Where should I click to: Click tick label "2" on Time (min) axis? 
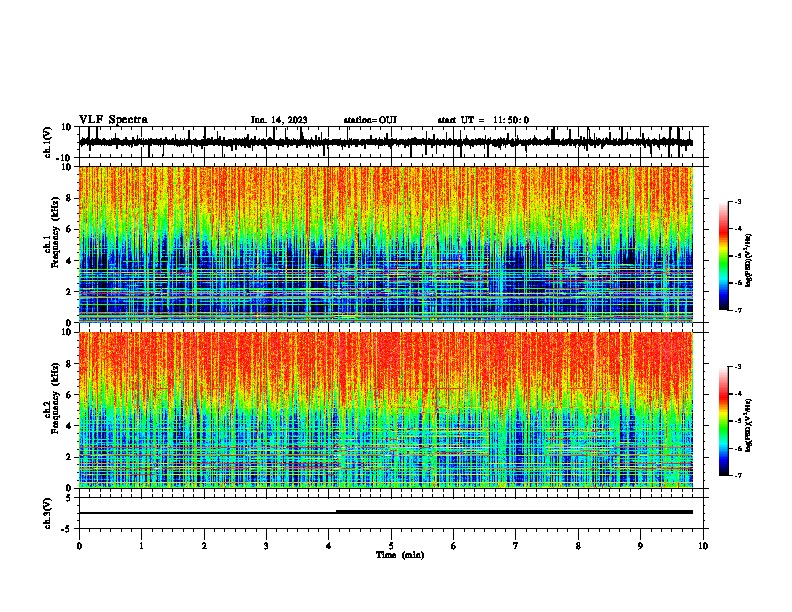204,546
